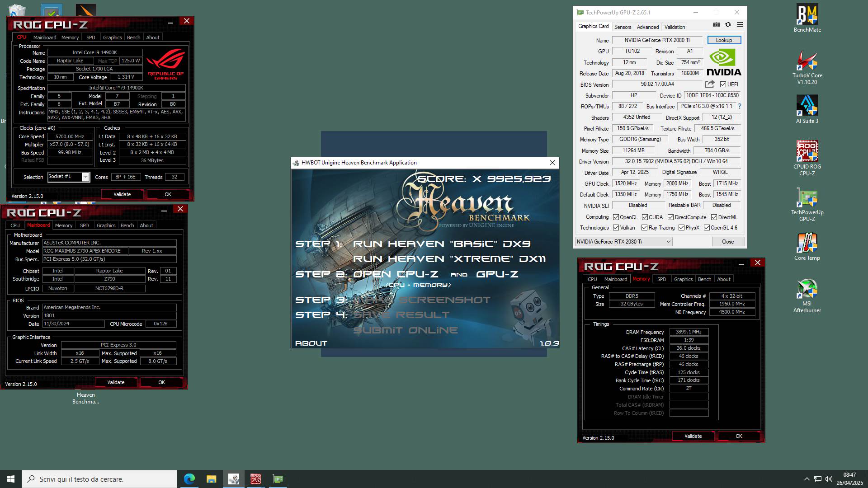Switch to Sensors tab in GPU-Z
The image size is (868, 488).
point(623,27)
